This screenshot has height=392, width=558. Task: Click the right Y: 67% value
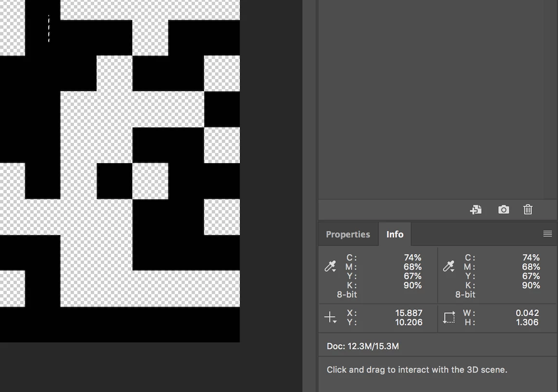pos(531,276)
